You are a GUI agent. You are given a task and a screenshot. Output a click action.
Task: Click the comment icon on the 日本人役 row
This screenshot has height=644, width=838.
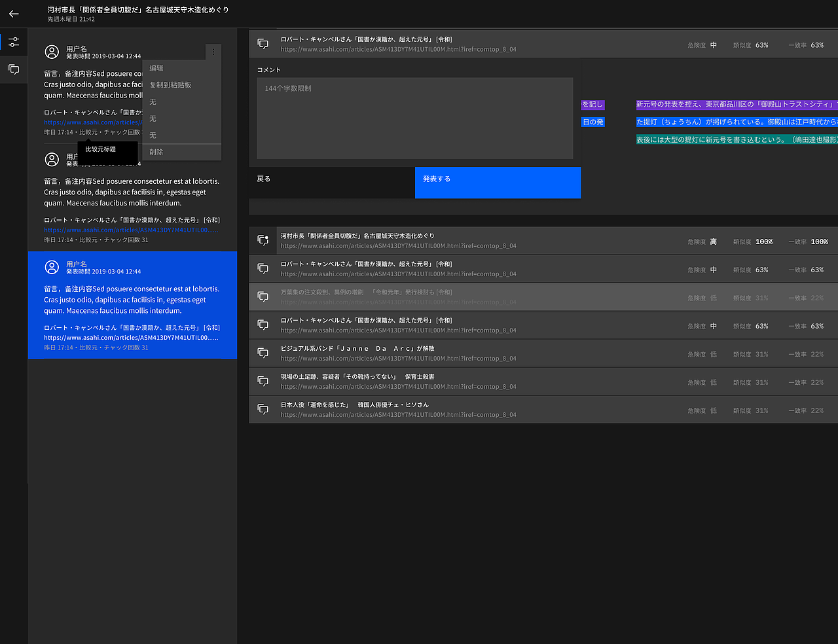click(263, 410)
